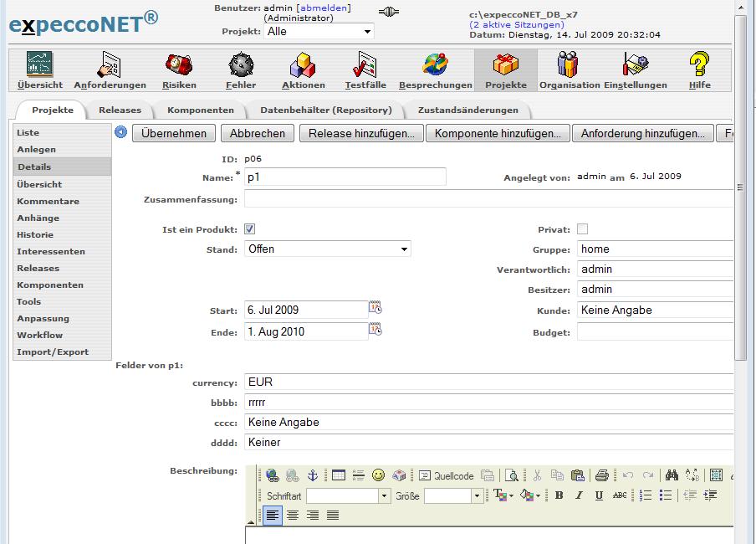Open the Projekt dropdown showing Alle
Screen dimensions: 756x544
pos(319,31)
